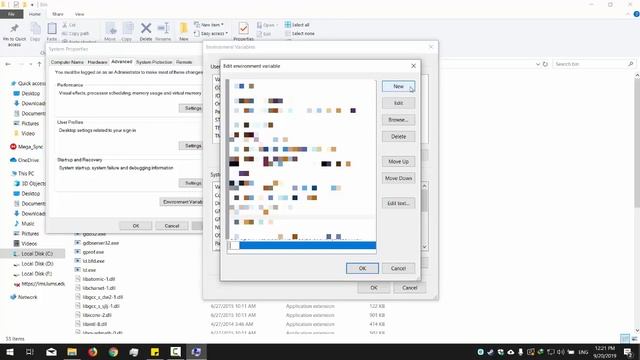
Task: Click Select none in Explorer ribbon
Action: 300,33
